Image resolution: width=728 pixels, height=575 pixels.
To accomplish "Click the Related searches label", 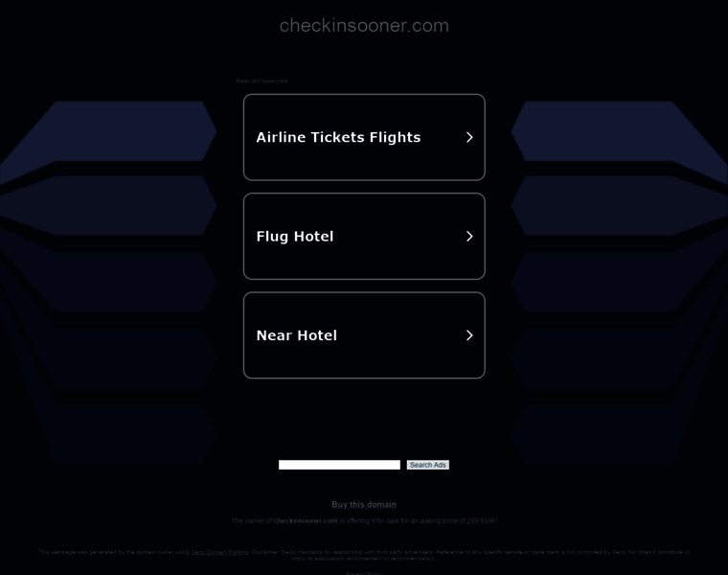I will pos(262,80).
